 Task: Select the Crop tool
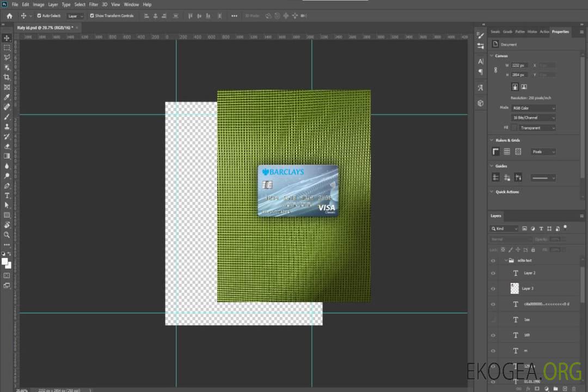pos(7,77)
